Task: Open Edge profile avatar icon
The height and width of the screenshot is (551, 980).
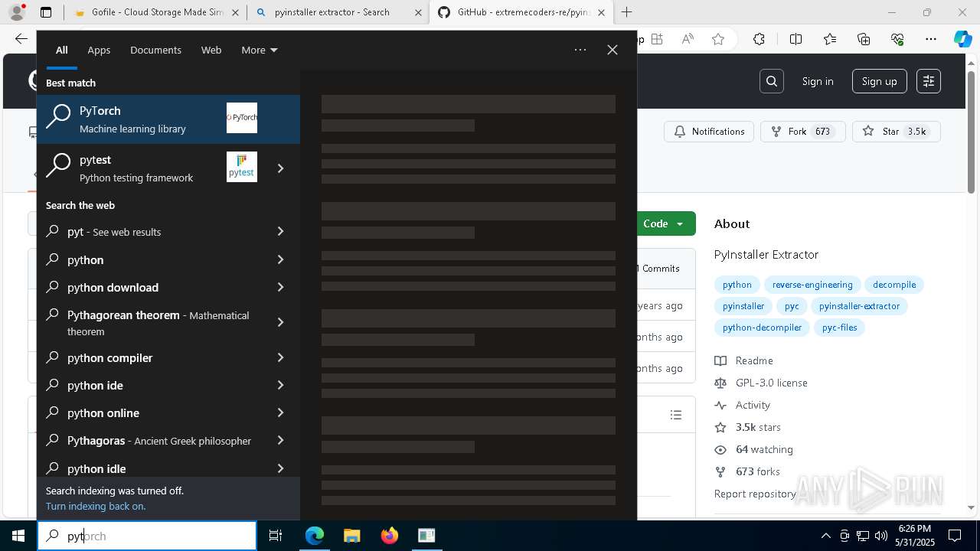Action: coord(17,12)
